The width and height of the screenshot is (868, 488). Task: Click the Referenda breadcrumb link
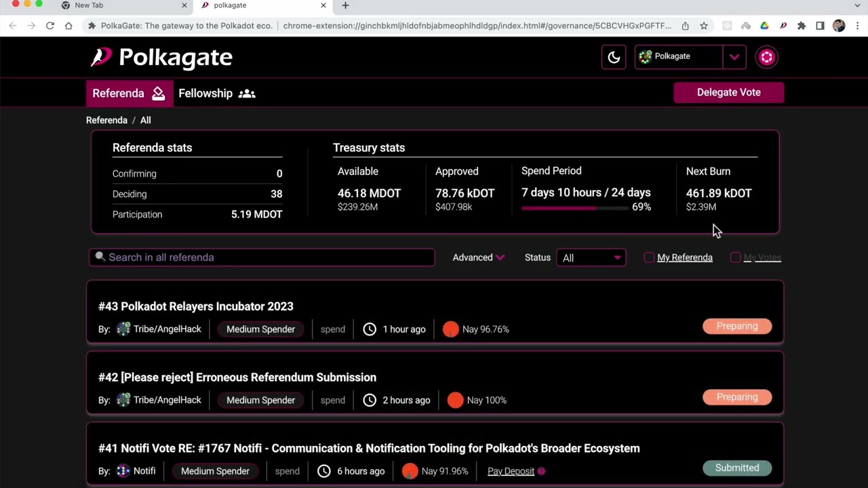[x=106, y=120]
